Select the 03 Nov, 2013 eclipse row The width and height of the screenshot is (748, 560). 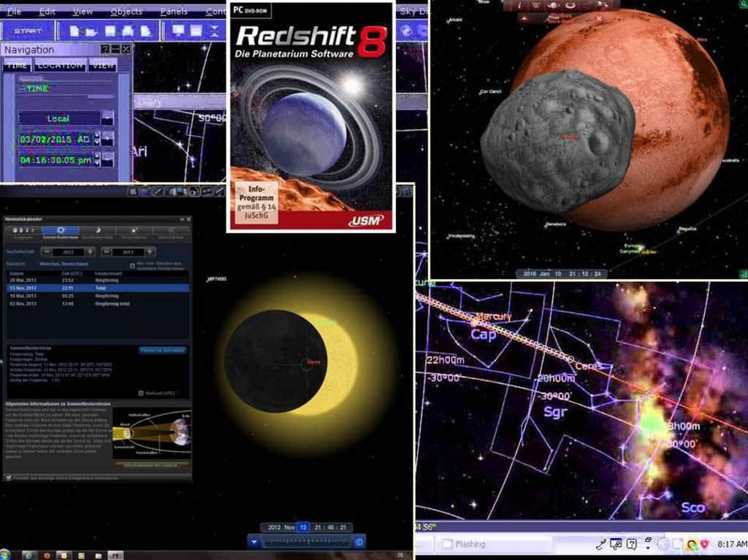[98, 304]
